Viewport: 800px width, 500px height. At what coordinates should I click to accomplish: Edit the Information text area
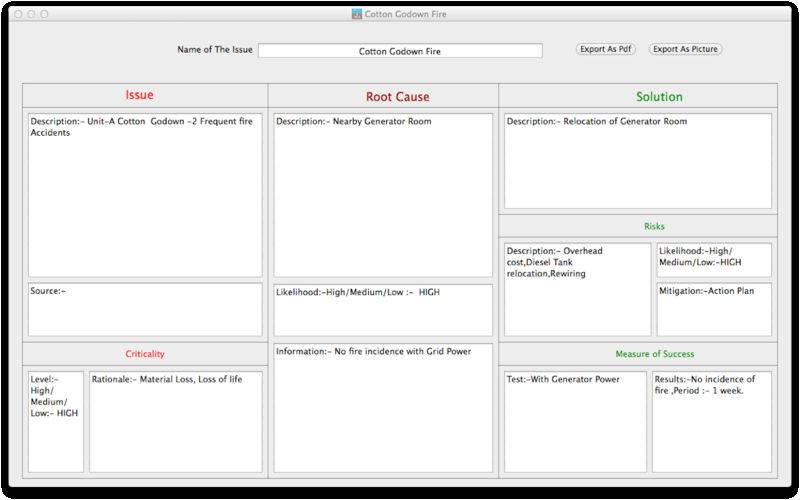click(x=383, y=408)
